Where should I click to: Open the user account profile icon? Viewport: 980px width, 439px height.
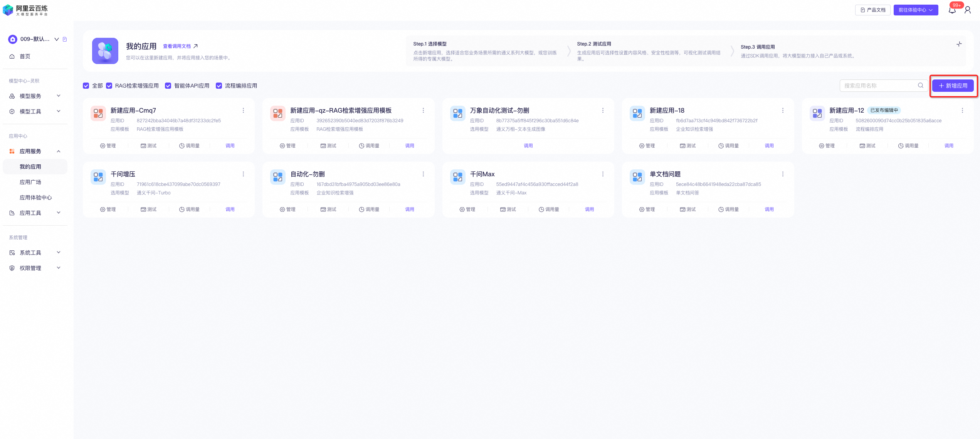tap(968, 10)
